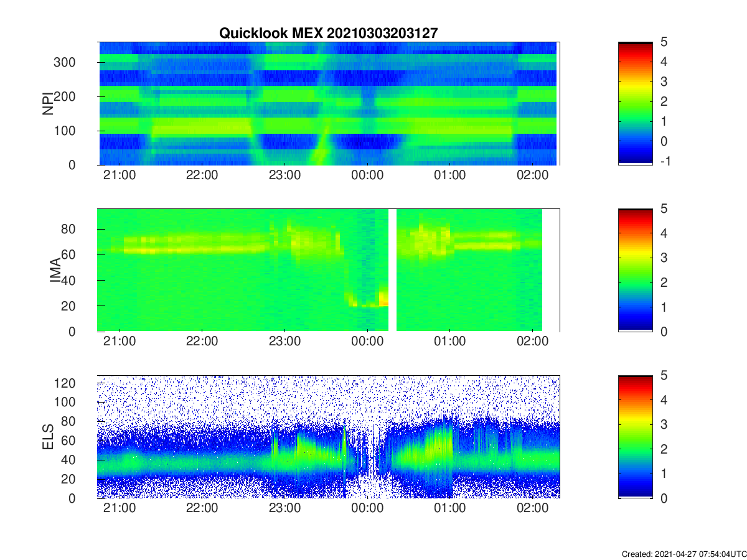Click the Created timestamp text
This screenshot has height=560, width=747.
click(684, 554)
